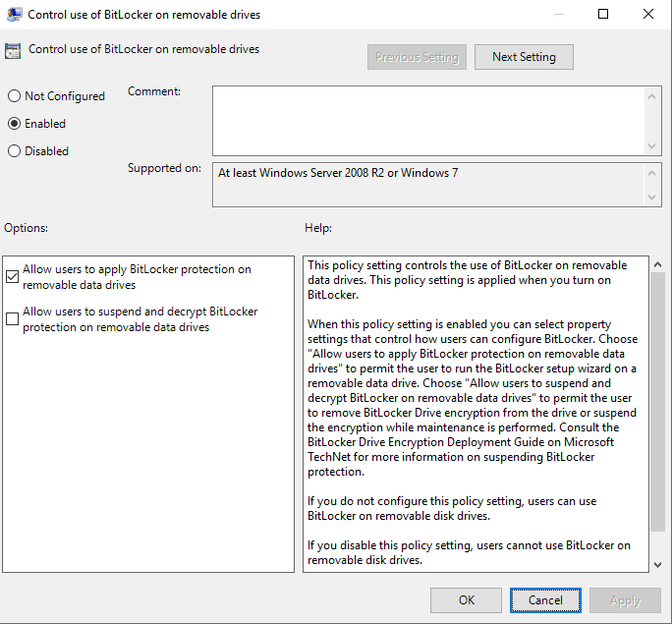Click the Comment box scroll up arrow

(x=651, y=96)
